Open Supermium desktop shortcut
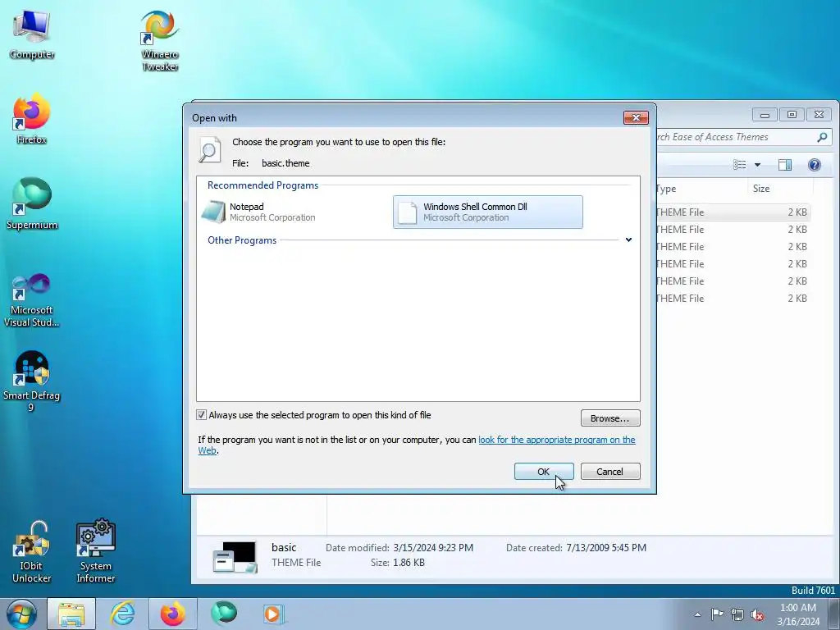Image resolution: width=840 pixels, height=630 pixels. click(32, 203)
